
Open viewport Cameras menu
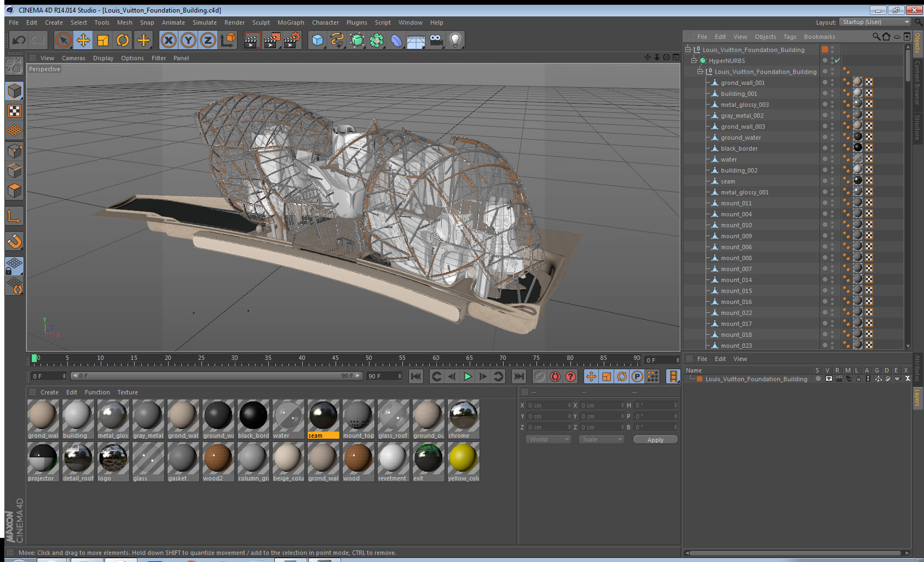73,58
